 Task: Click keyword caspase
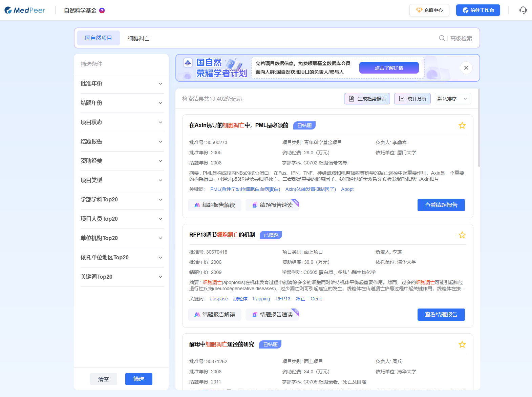(x=219, y=299)
